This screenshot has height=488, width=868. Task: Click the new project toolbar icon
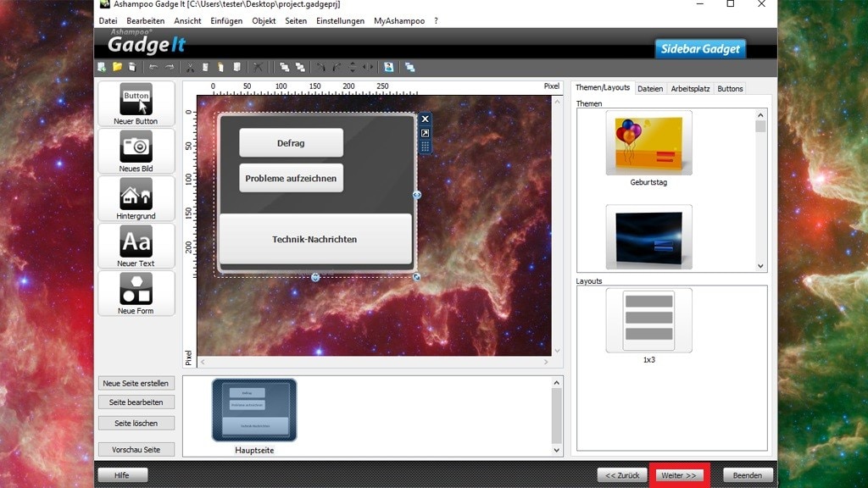103,67
